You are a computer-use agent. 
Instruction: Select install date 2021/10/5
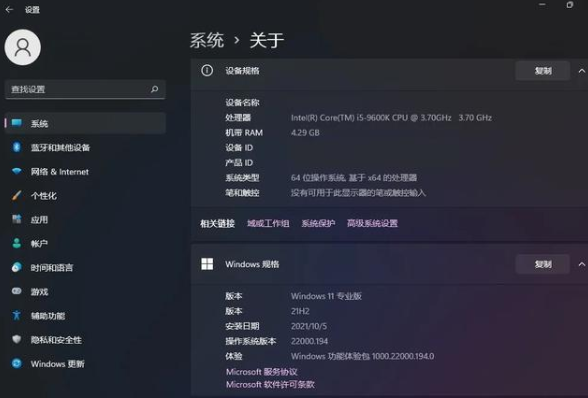point(309,326)
